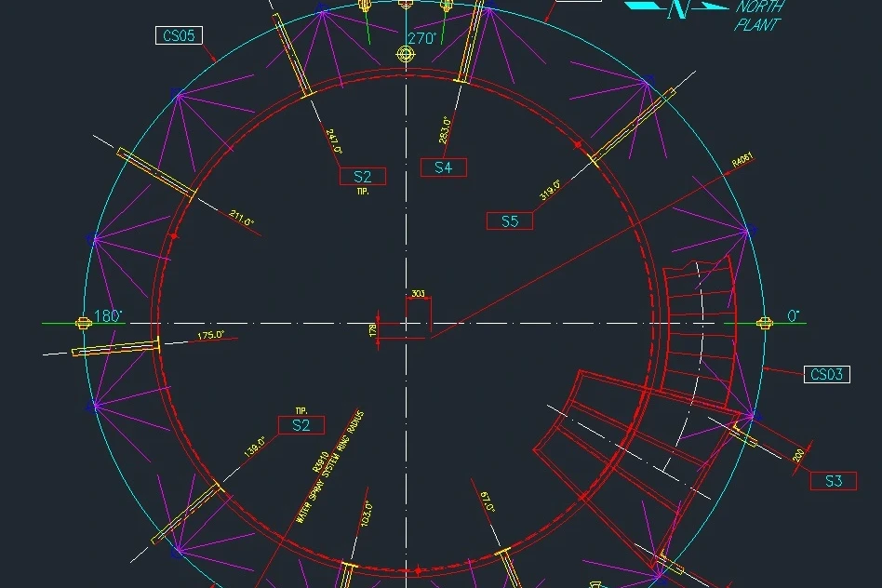This screenshot has width=882, height=588.
Task: Select the yellow marker beside 0° label
Action: 765,323
